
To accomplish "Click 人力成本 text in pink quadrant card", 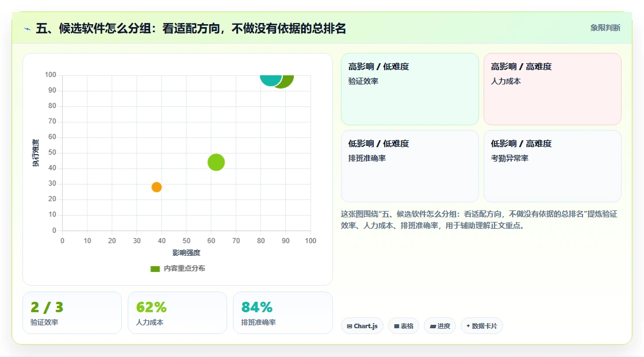I will (x=506, y=81).
